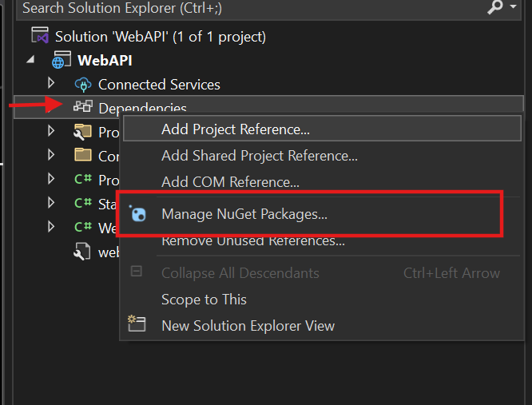Select Manage NuGet Packages… menu entry
Viewport: 532px width, 405px height.
tap(244, 214)
